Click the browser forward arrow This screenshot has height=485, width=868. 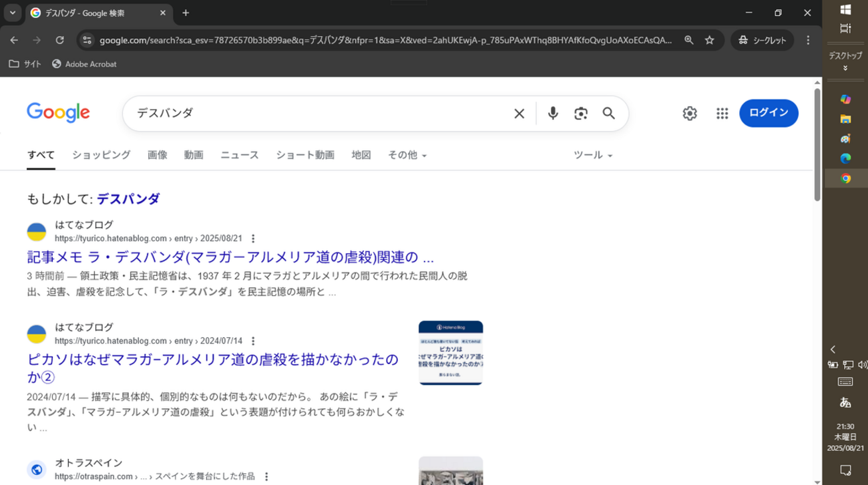pos(37,40)
